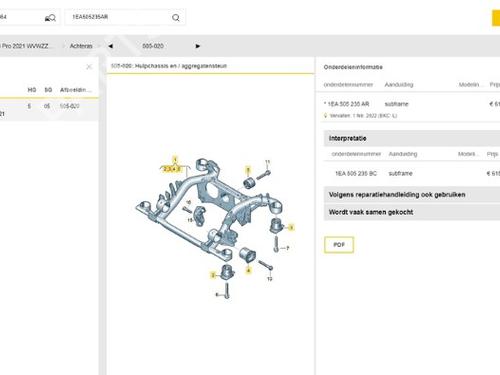Image resolution: width=500 pixels, height=375 pixels.
Task: Click the vehicle search icon in the first search box
Action: click(x=50, y=18)
